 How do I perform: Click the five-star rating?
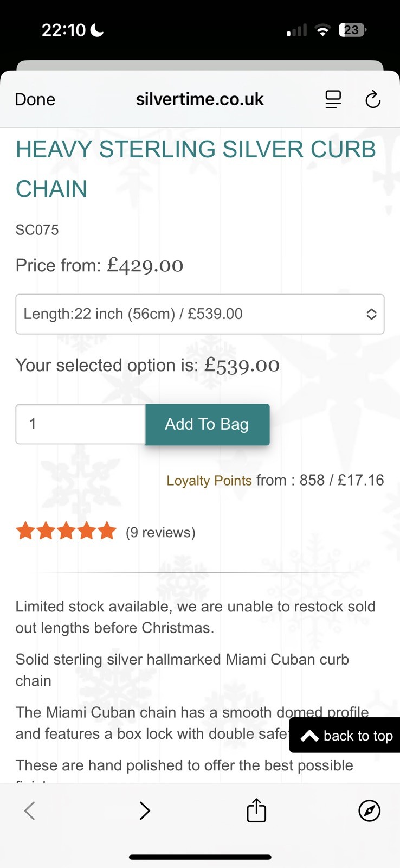point(66,531)
